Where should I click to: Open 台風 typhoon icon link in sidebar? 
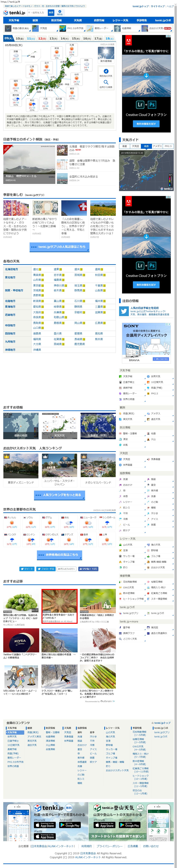pos(120,445)
